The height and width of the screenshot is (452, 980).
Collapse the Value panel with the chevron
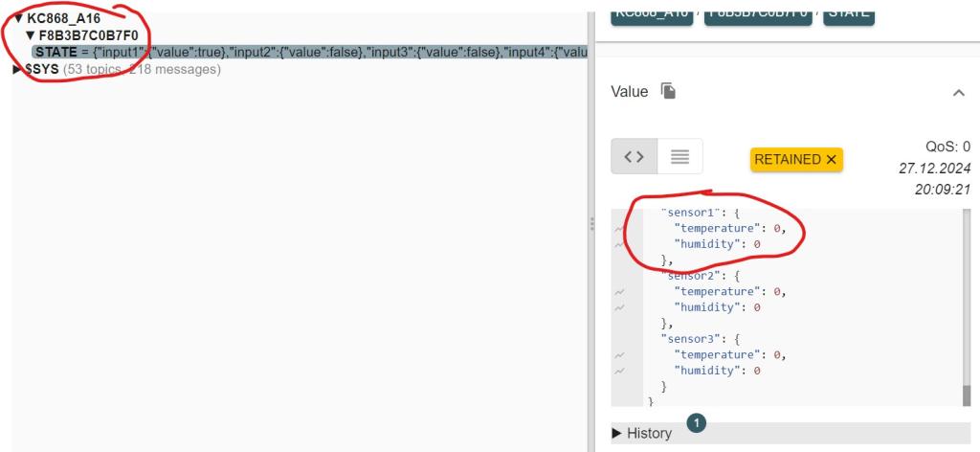[958, 92]
